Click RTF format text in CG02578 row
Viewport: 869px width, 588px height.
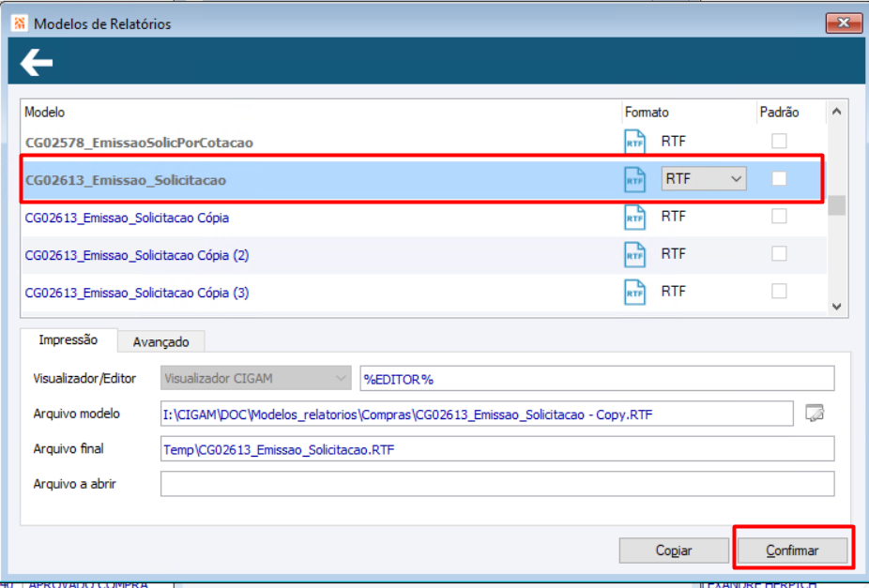[x=674, y=141]
